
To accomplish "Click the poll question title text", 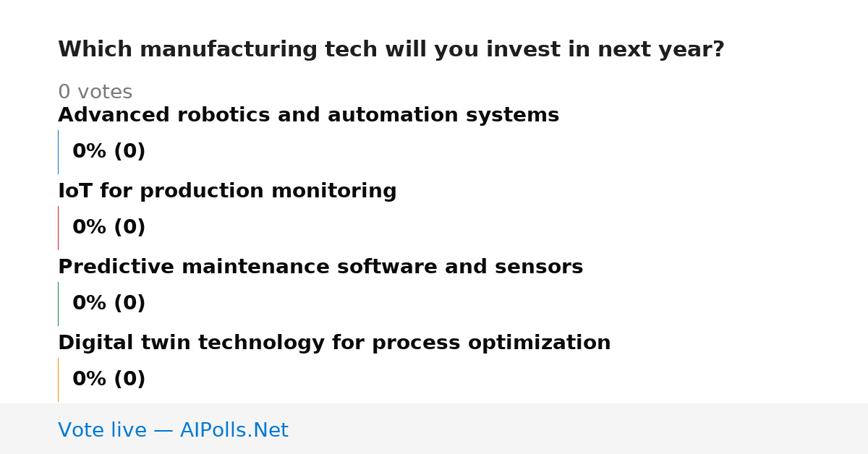I will point(391,50).
